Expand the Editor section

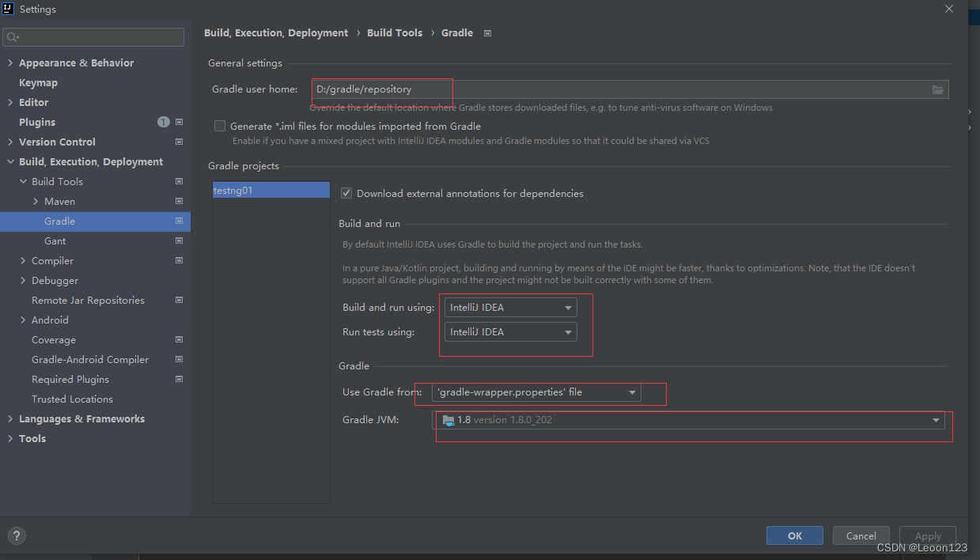(10, 102)
